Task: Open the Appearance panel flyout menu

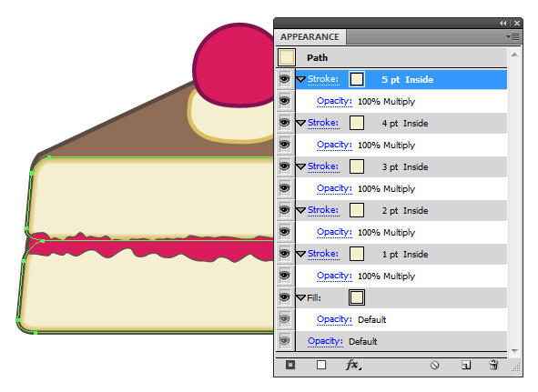Action: pyautogui.click(x=513, y=36)
